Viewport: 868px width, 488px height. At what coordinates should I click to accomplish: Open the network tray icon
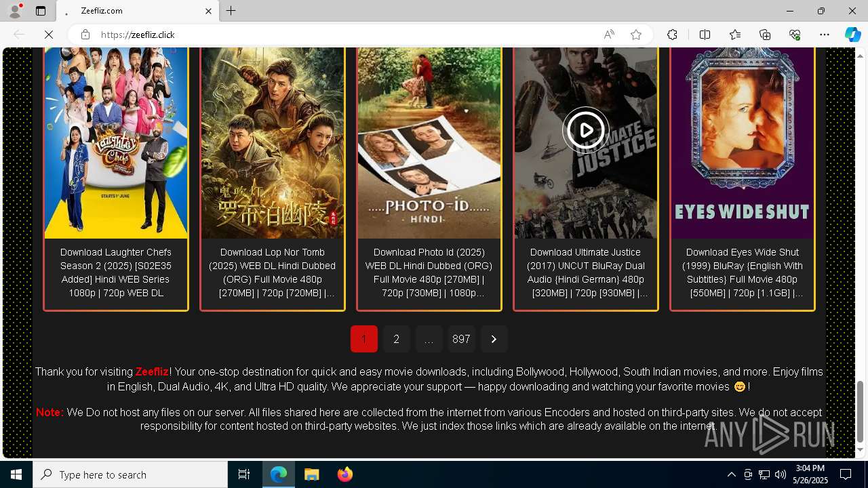point(764,474)
